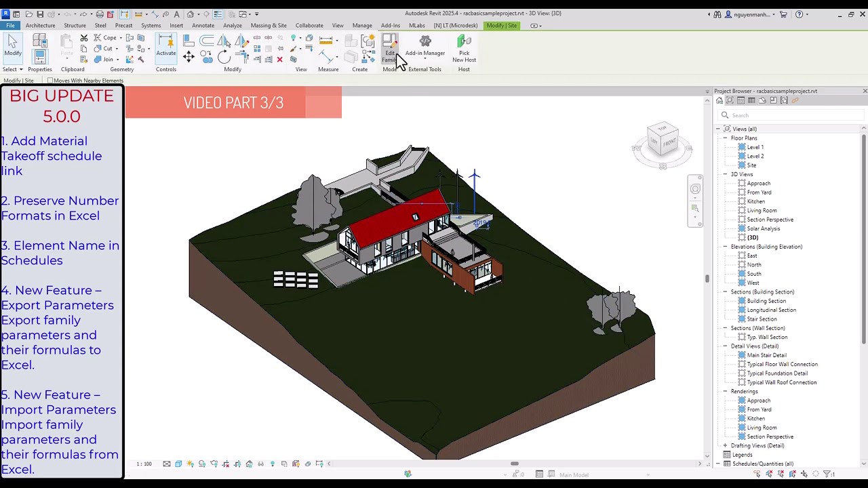
Task: Click the red Delete X icon
Action: (279, 60)
